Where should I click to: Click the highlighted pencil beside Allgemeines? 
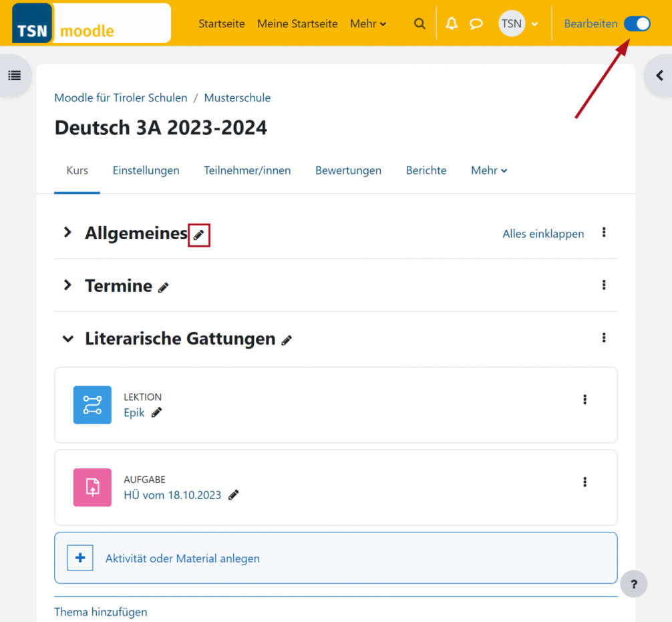[198, 234]
